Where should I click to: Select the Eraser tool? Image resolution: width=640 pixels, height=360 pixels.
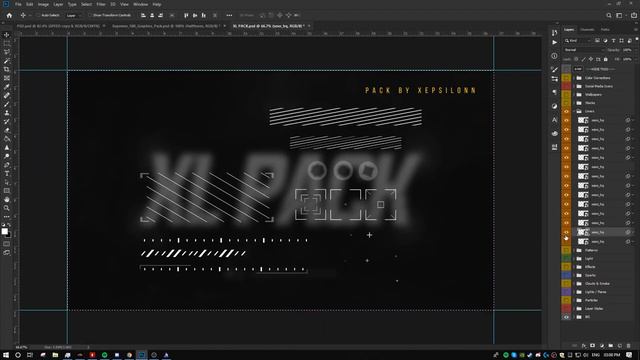click(7, 130)
